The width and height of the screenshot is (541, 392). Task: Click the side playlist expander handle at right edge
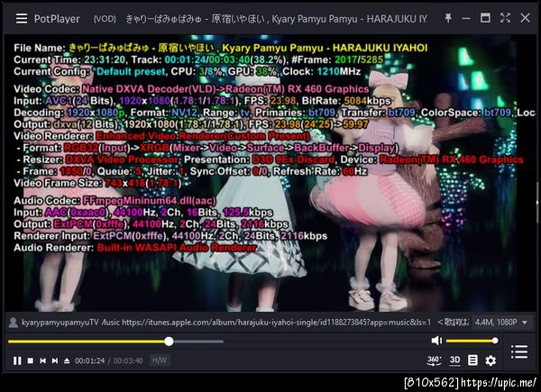[537, 203]
